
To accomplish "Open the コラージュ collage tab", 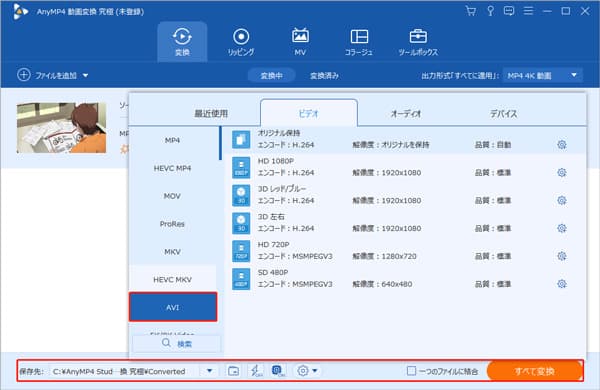I will 359,42.
